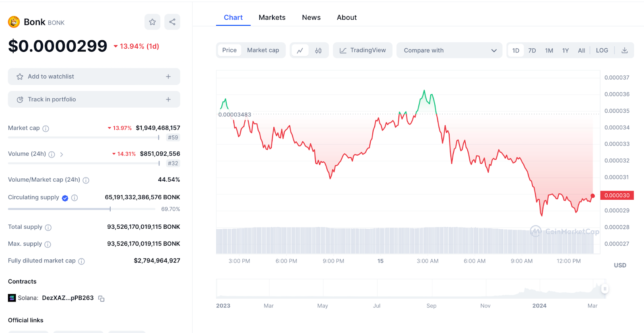Image resolution: width=644 pixels, height=333 pixels.
Task: Open the Markets tab
Action: [x=272, y=17]
